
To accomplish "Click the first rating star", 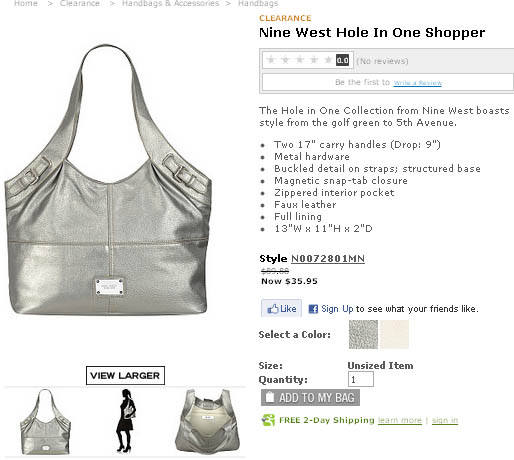I will click(271, 60).
